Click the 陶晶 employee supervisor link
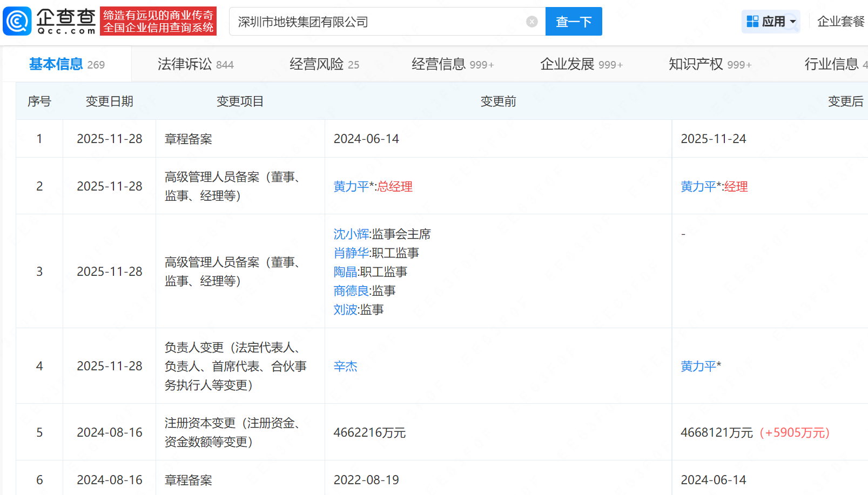 tap(345, 272)
